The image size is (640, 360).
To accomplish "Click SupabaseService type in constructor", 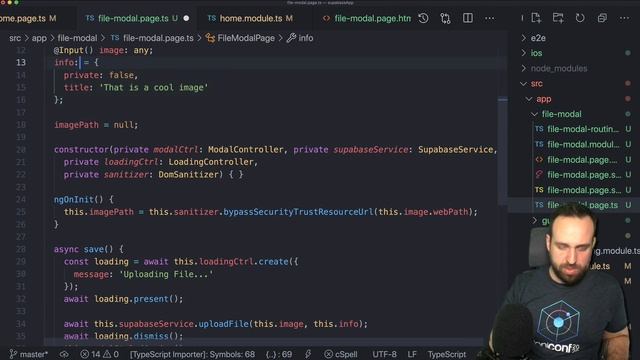I will point(456,149).
